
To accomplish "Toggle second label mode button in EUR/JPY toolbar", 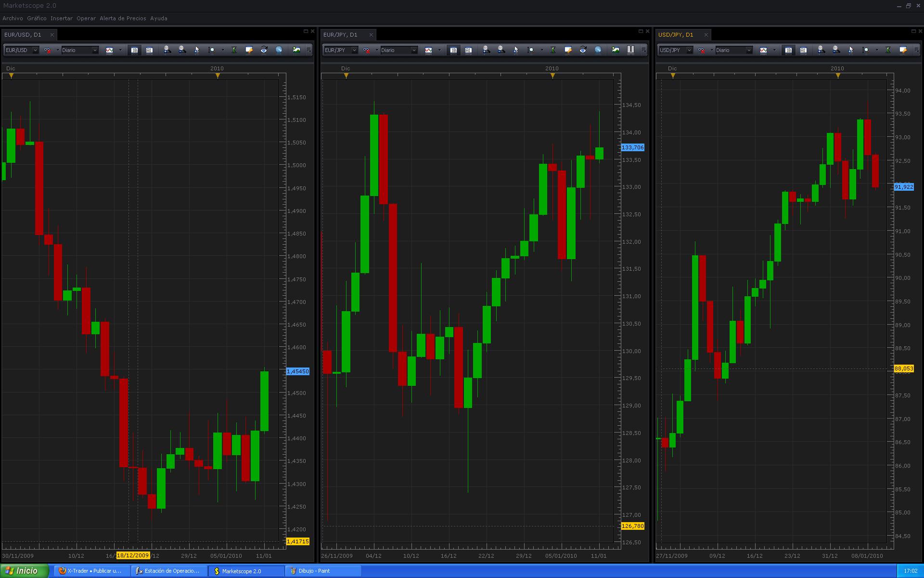I will (468, 50).
